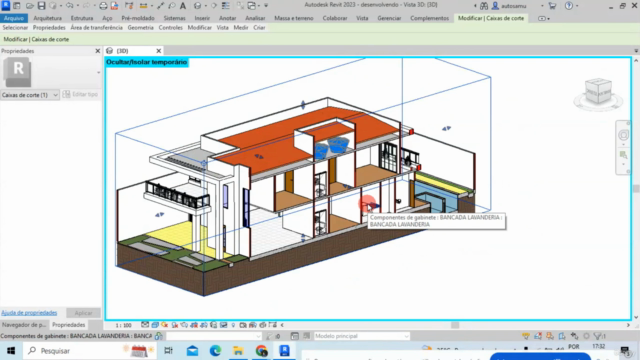
Task: Click the Autodesk search binoculars icon
Action: pyautogui.click(x=484, y=6)
